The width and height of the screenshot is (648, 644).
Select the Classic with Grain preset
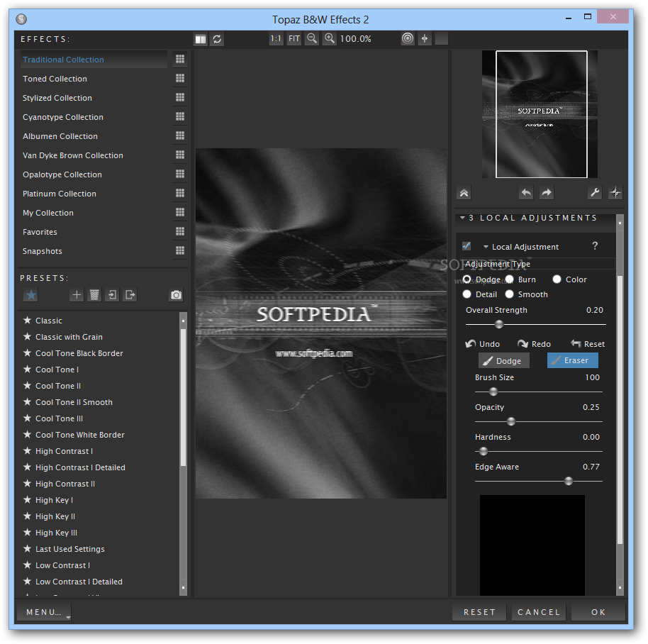tap(69, 337)
